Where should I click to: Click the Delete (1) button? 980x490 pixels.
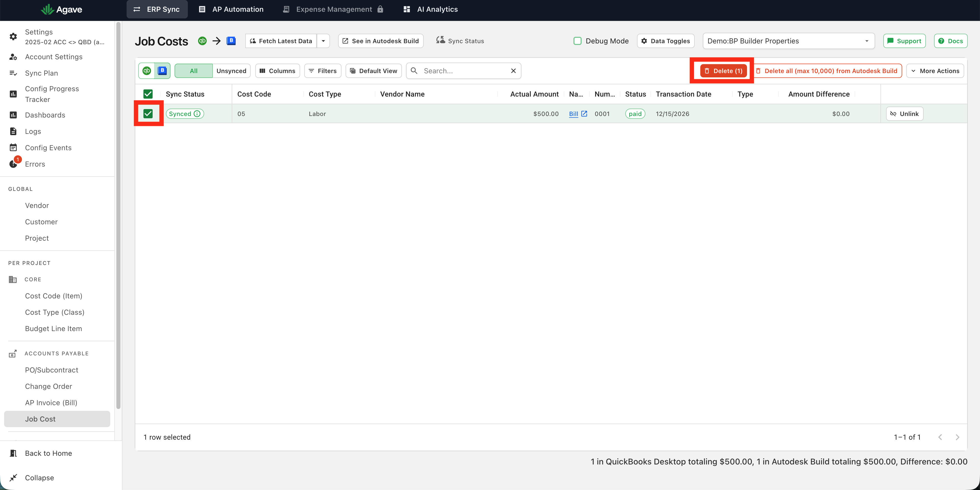tap(724, 71)
